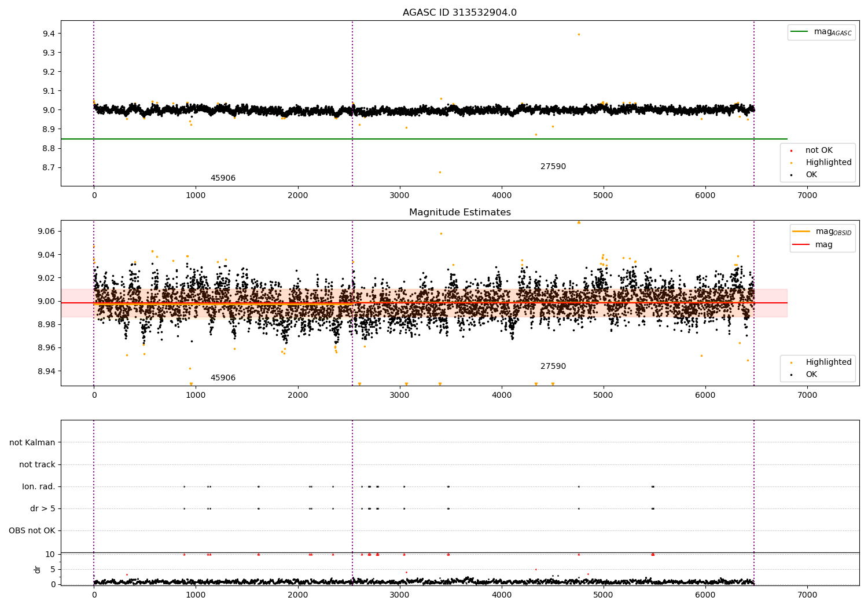Click the 9.02 y-axis tick label

pyautogui.click(x=46, y=278)
